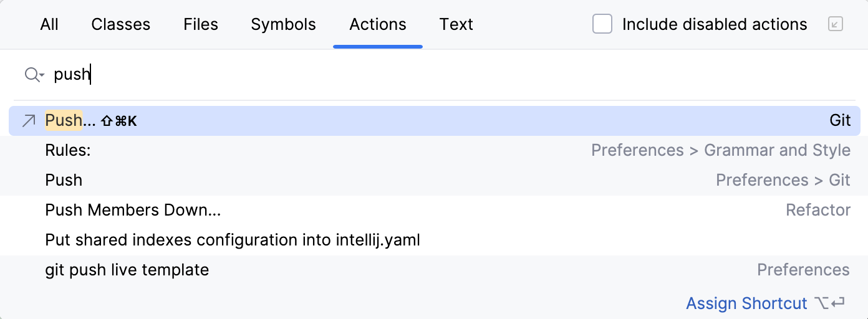Click the Assign Shortcut link
868x319 pixels.
tap(746, 303)
